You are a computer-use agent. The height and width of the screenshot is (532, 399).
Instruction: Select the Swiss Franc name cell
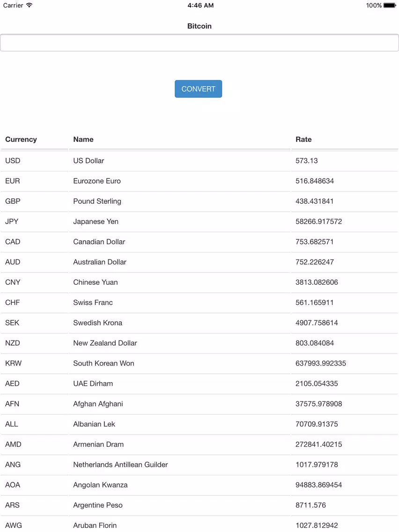[x=93, y=303]
